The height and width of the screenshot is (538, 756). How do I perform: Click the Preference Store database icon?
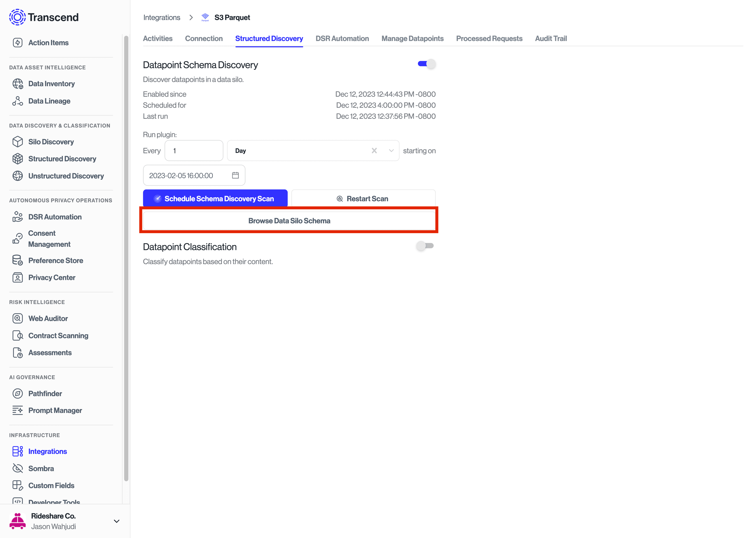pyautogui.click(x=18, y=260)
